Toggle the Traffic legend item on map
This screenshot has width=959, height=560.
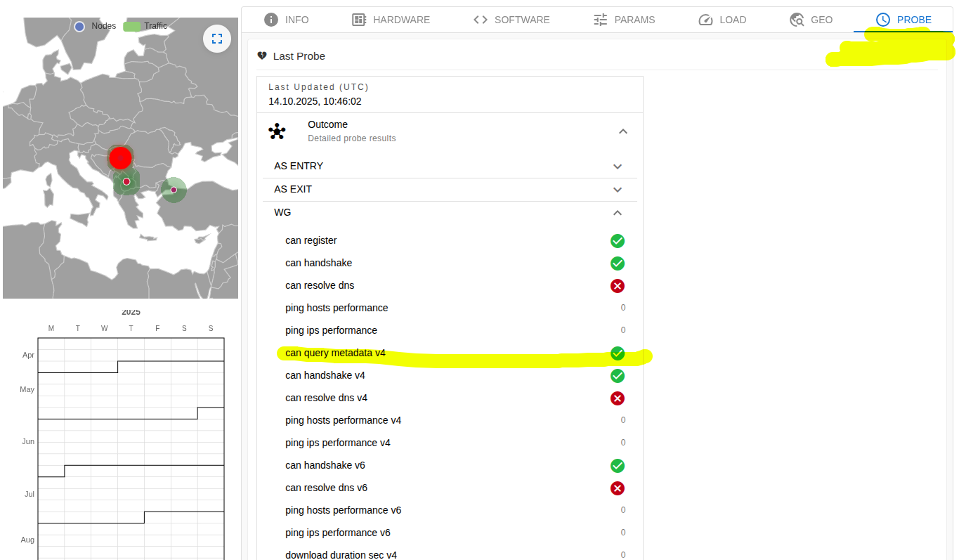[146, 26]
